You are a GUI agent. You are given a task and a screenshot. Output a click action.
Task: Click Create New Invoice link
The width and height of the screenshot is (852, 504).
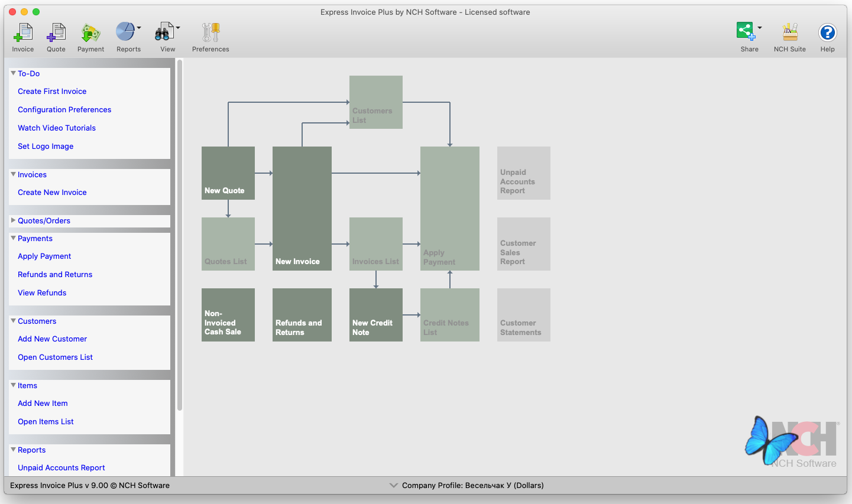pyautogui.click(x=52, y=193)
